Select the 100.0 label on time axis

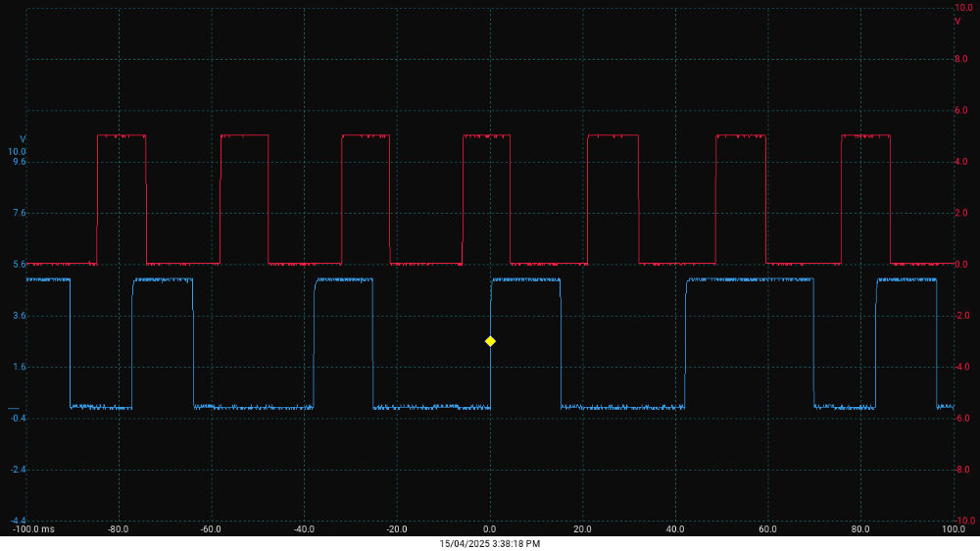(954, 529)
